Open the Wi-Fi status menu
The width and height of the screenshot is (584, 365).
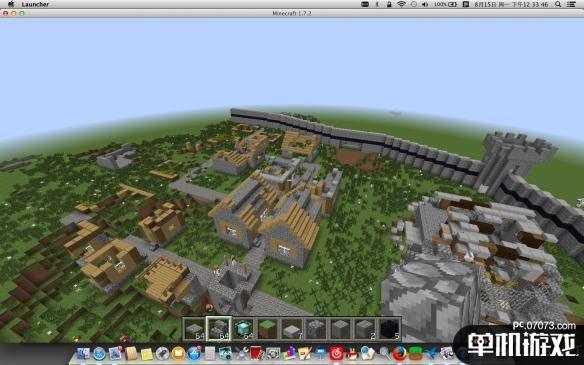[401, 4]
